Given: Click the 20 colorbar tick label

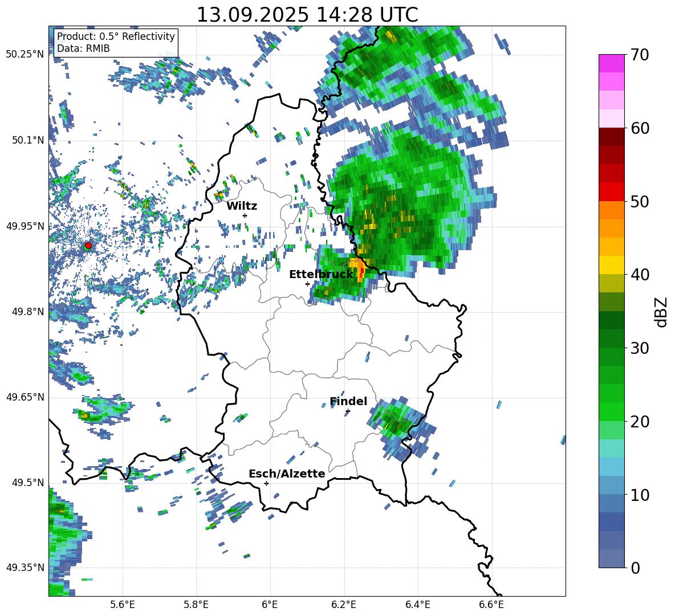Looking at the screenshot, I should [x=640, y=422].
